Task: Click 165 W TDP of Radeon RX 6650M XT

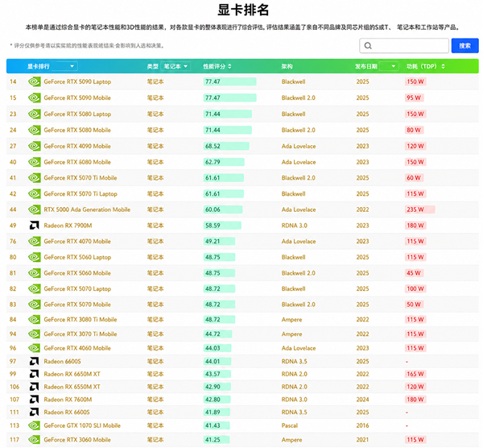Action: point(415,374)
